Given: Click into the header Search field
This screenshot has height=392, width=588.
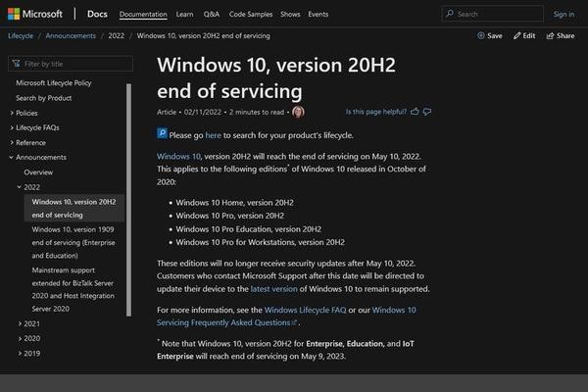Looking at the screenshot, I should tap(493, 15).
